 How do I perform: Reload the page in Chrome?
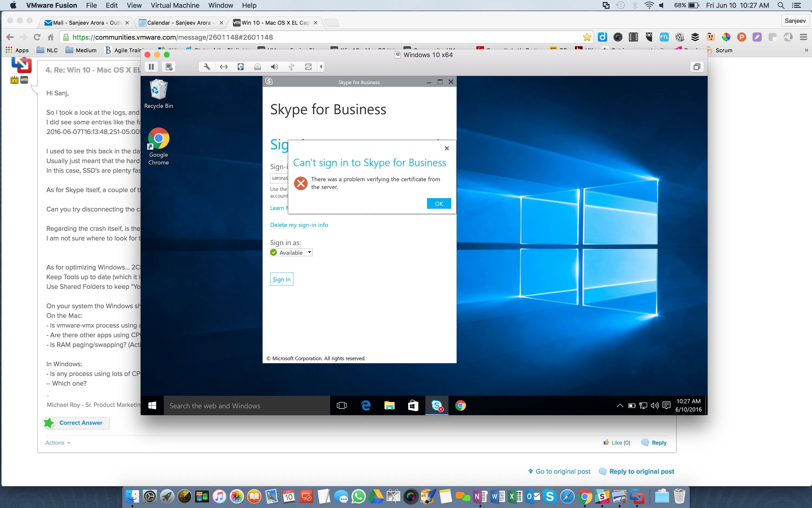click(x=37, y=37)
